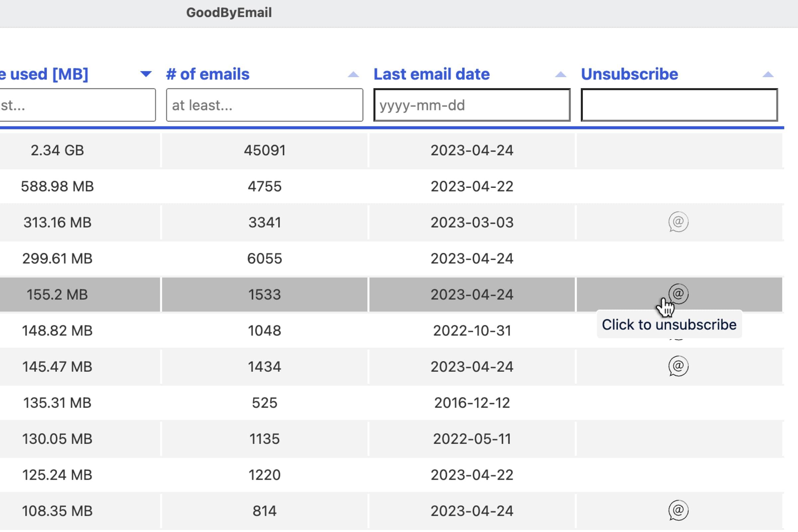The image size is (798, 532).
Task: Sort by the Last email date column header
Action: click(x=431, y=74)
